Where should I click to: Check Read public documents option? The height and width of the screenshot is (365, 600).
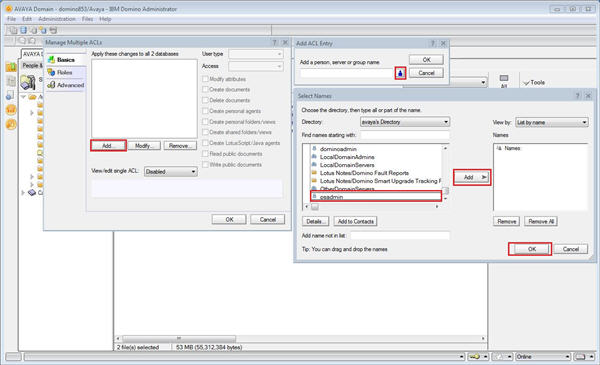point(205,153)
